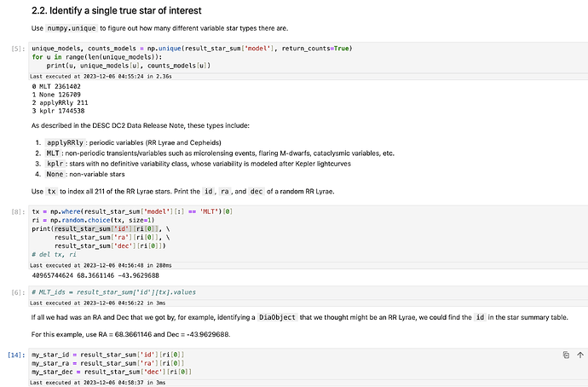Click the 'my_star_ra = result_star_sum' code line
This screenshot has height=387, width=588.
[108, 363]
